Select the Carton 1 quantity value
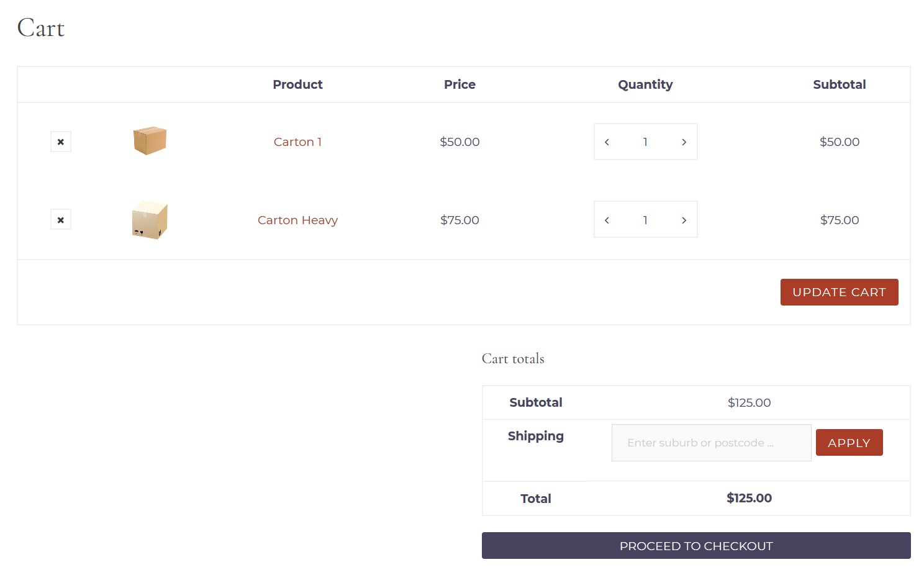The height and width of the screenshot is (575, 924). coord(645,142)
